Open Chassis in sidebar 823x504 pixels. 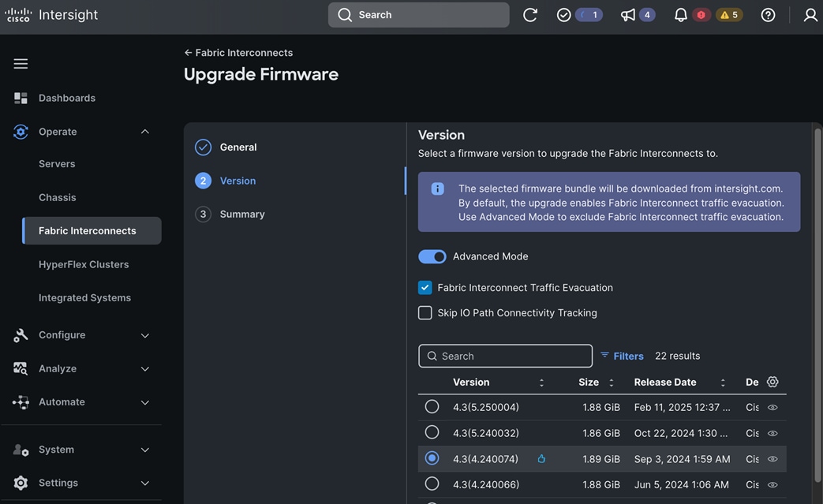(x=58, y=197)
